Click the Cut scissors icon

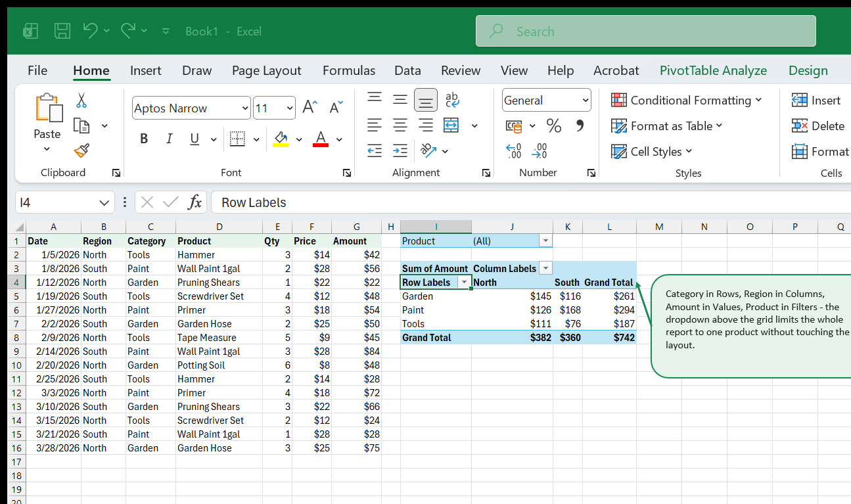point(81,101)
